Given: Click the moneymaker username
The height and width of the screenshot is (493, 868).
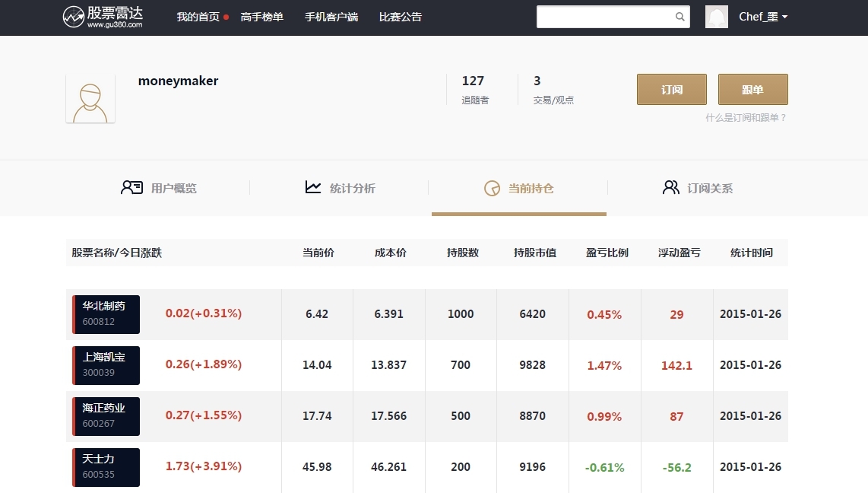Looking at the screenshot, I should coord(179,81).
